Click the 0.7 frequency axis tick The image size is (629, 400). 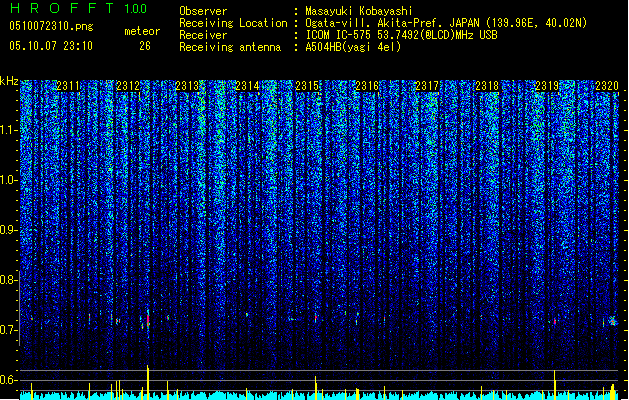click(x=8, y=330)
